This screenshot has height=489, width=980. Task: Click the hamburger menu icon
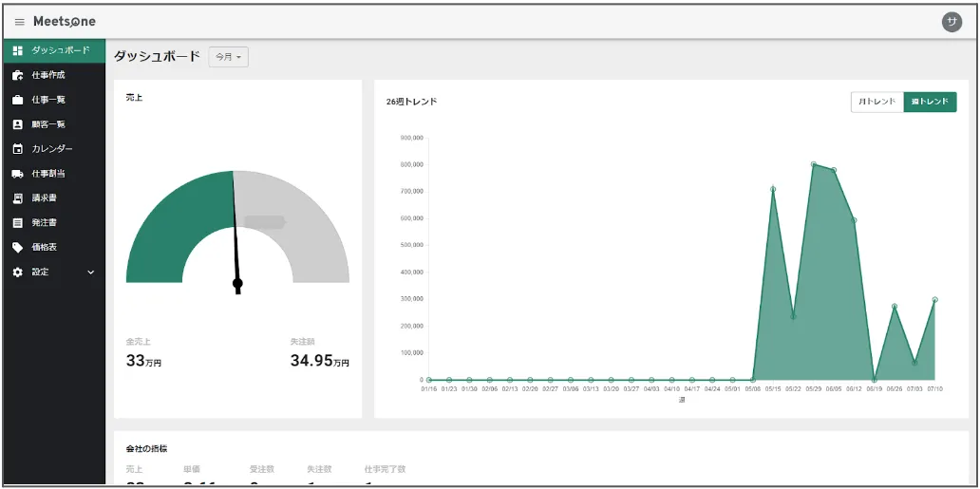[19, 22]
